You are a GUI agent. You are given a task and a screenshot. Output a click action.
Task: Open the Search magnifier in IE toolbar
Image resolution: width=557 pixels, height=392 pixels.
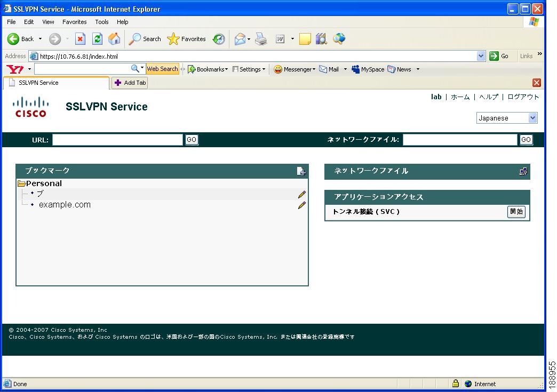pyautogui.click(x=134, y=39)
